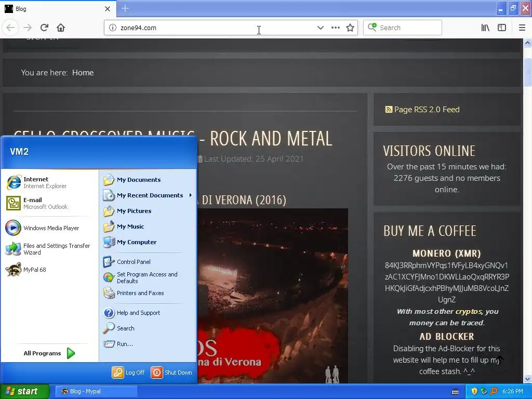The width and height of the screenshot is (532, 399).
Task: Open Control Panel
Action: click(148, 262)
